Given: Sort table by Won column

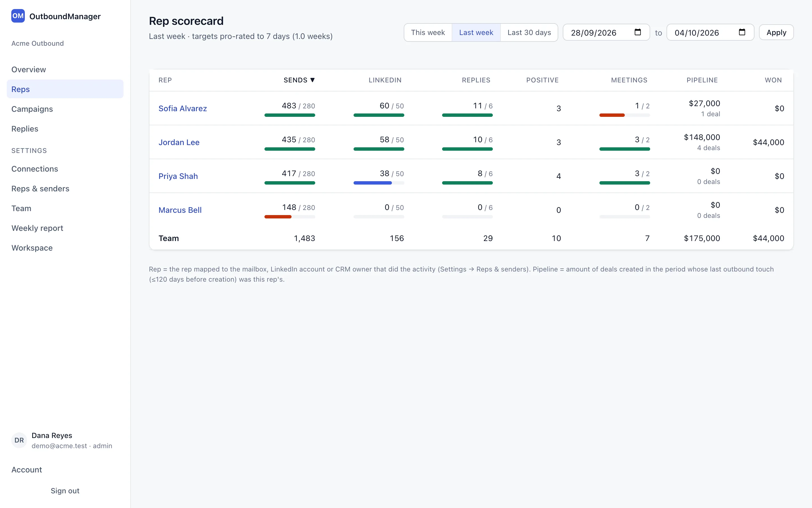Looking at the screenshot, I should tap(773, 80).
